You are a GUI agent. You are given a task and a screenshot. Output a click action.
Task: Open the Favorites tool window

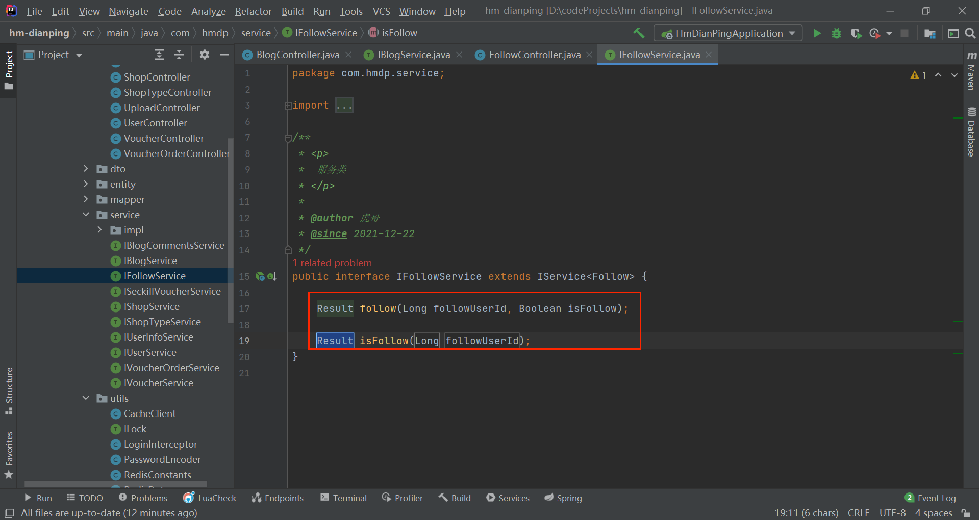[x=9, y=455]
